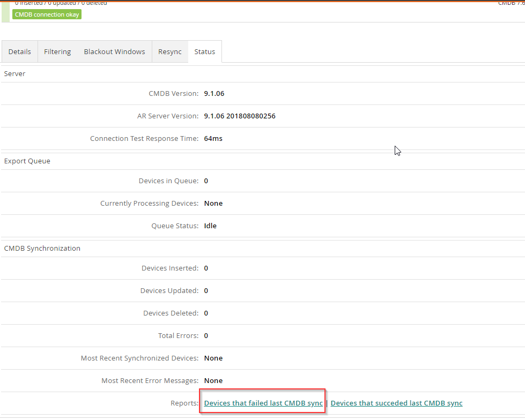This screenshot has height=420, width=525.
Task: Open Devices that failed last CMDB sync report
Action: 263,403
